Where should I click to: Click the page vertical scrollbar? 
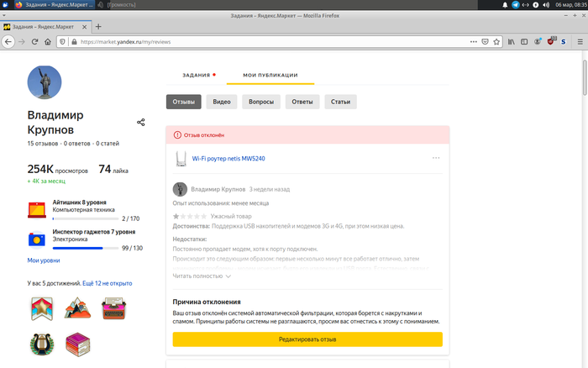pos(585,77)
